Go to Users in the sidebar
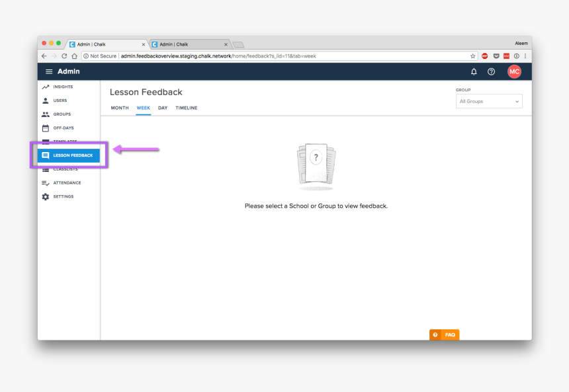Image resolution: width=569 pixels, height=392 pixels. tap(60, 100)
